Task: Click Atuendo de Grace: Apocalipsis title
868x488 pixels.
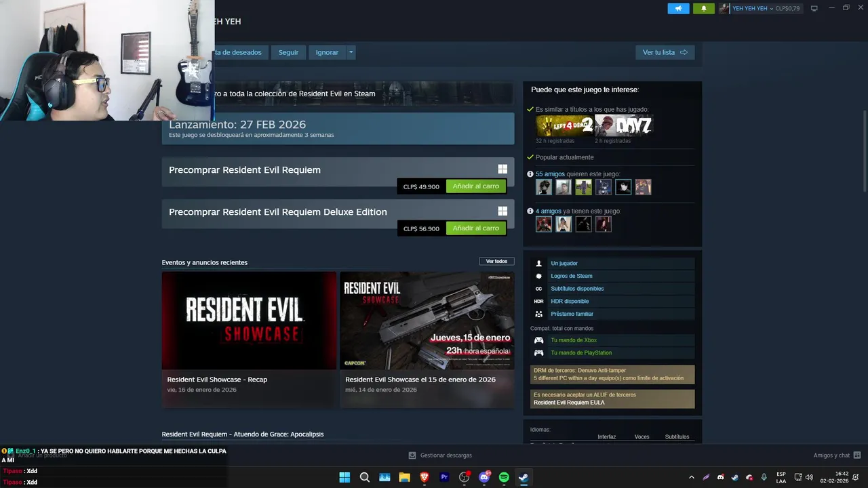Action: pos(243,434)
